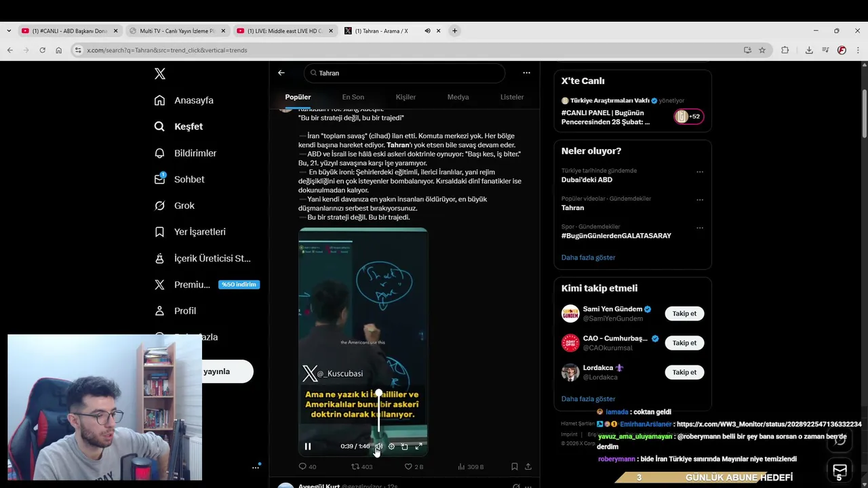Open Keşfet in the sidebar
The height and width of the screenshot is (488, 868).
tap(178, 127)
